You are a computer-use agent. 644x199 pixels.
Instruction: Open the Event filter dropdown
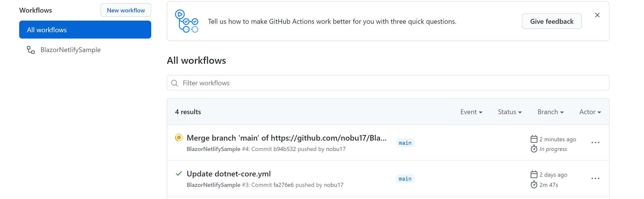pyautogui.click(x=471, y=111)
